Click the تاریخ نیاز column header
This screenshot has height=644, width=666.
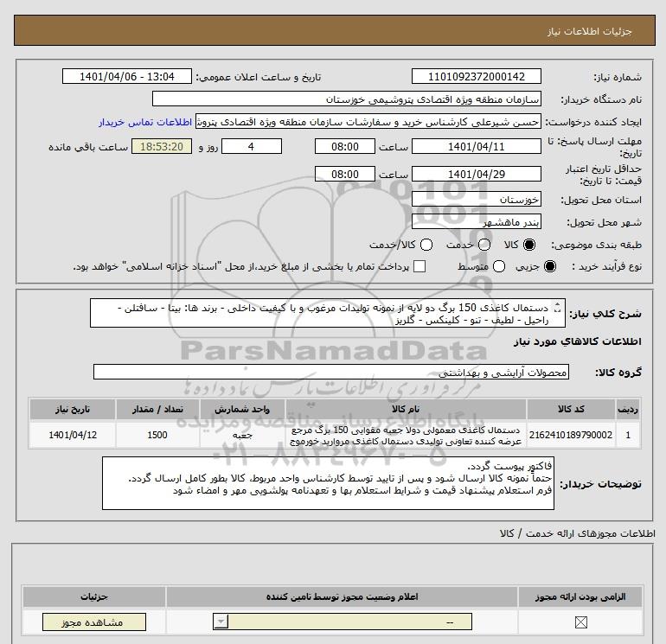(73, 409)
